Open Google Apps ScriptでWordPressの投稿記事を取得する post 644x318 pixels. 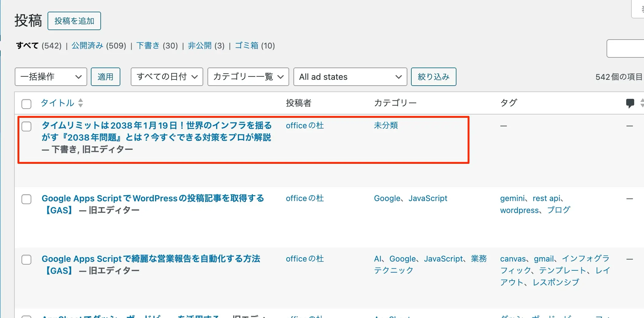(x=153, y=204)
